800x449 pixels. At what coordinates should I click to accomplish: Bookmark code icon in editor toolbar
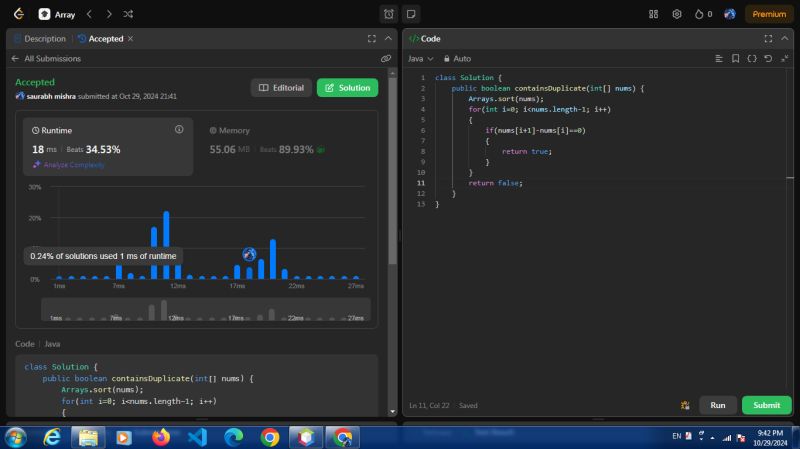pos(735,59)
